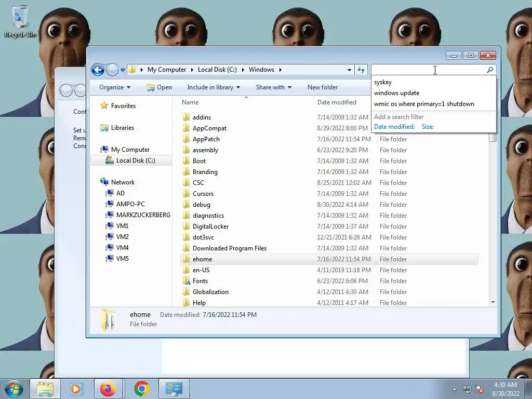Expand the address bar history dropdown
Viewport: 532px width, 399px height.
[349, 70]
